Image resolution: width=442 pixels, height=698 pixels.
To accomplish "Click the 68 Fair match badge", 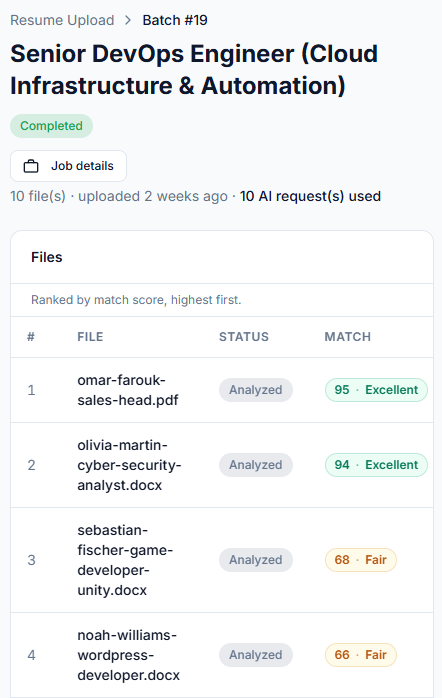I will pyautogui.click(x=361, y=560).
